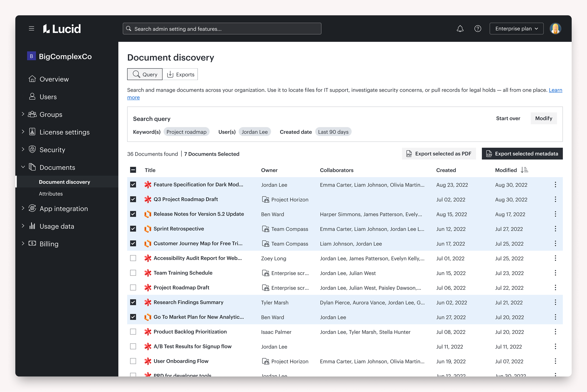Expand Usage data section

pos(23,226)
